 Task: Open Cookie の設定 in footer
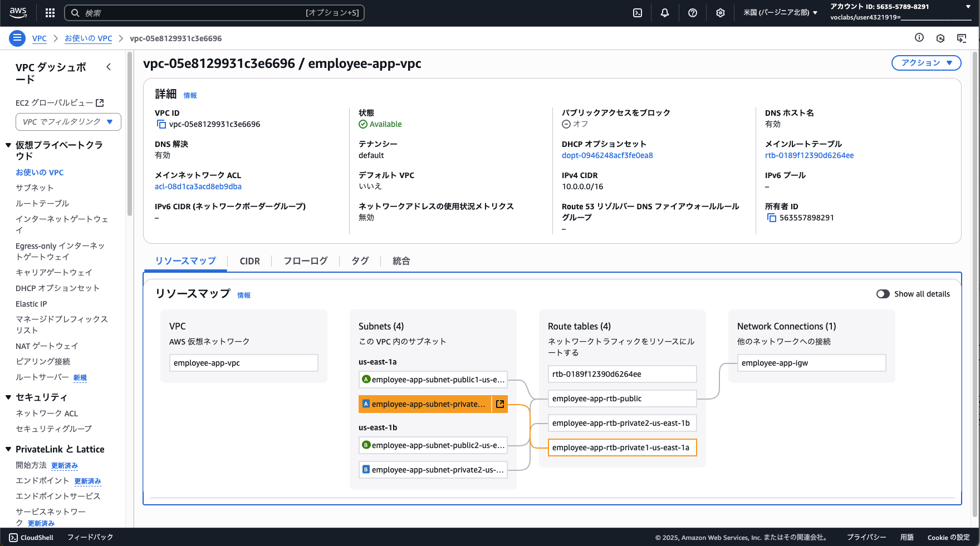(x=949, y=538)
